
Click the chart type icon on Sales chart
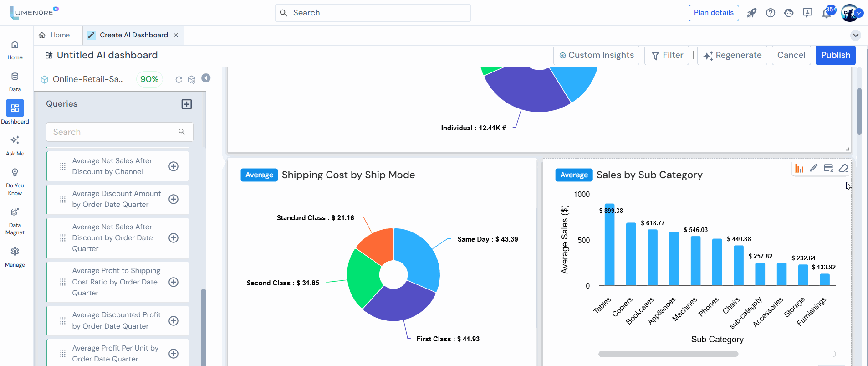coord(799,168)
